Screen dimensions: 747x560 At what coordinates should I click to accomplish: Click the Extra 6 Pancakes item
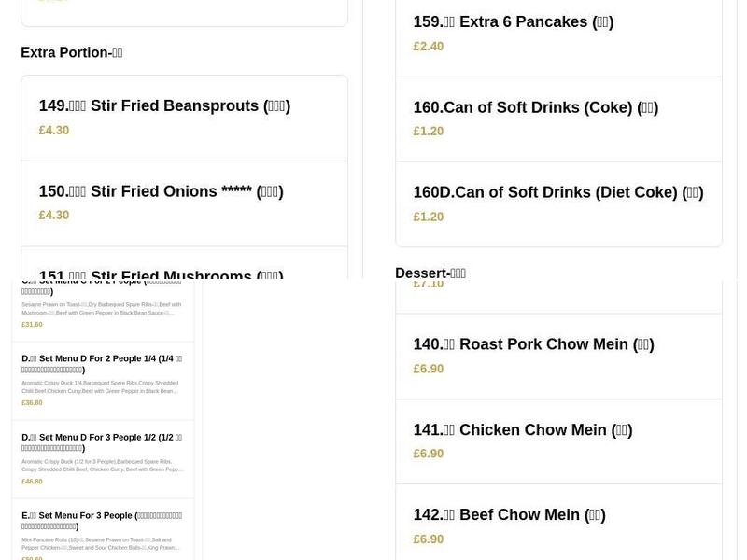(513, 21)
